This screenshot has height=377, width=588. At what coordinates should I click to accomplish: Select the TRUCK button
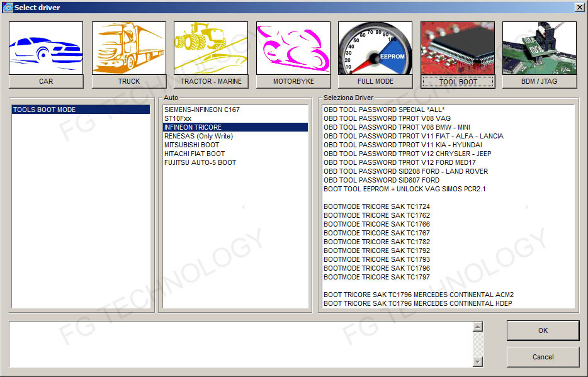point(128,81)
